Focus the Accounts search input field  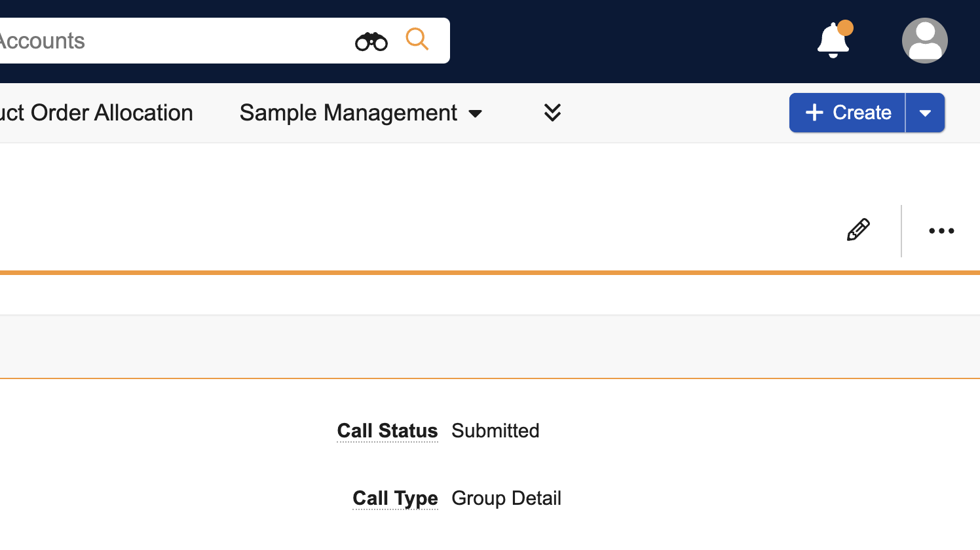click(164, 41)
